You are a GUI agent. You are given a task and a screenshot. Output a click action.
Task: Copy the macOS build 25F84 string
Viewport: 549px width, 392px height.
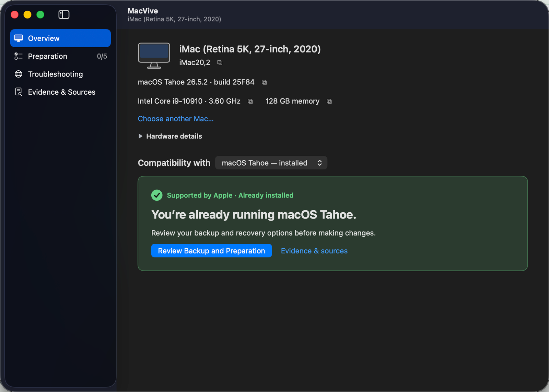tap(264, 82)
